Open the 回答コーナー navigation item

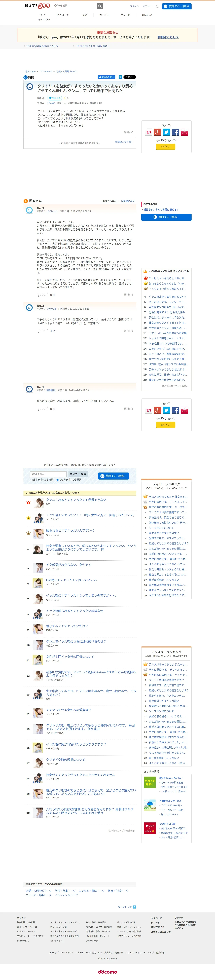64,15
